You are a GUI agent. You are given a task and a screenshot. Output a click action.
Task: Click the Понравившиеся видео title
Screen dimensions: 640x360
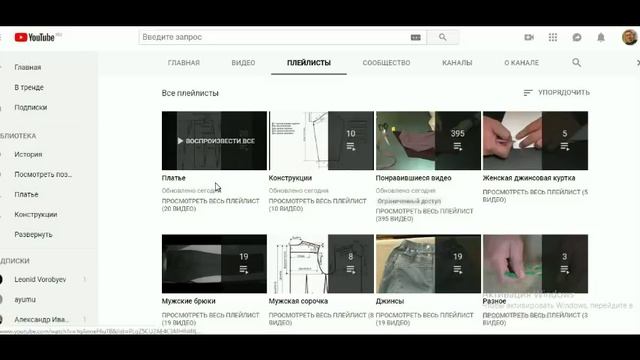(413, 178)
